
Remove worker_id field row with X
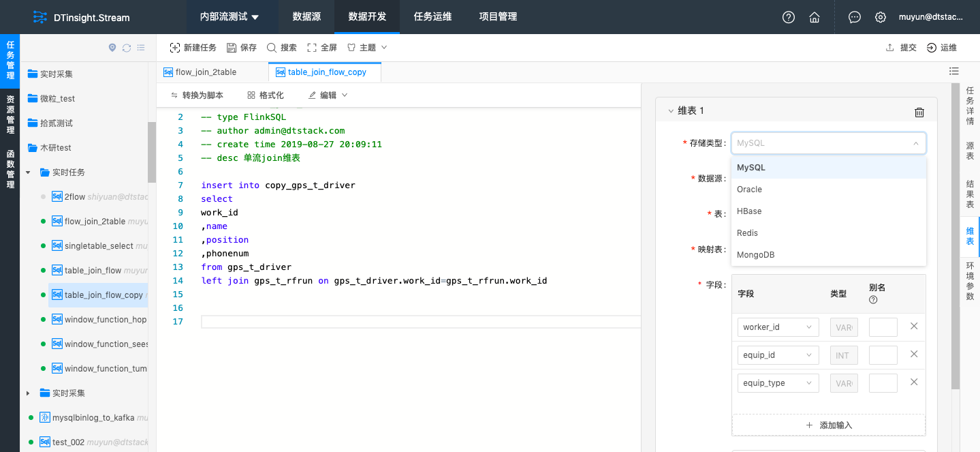tap(914, 327)
